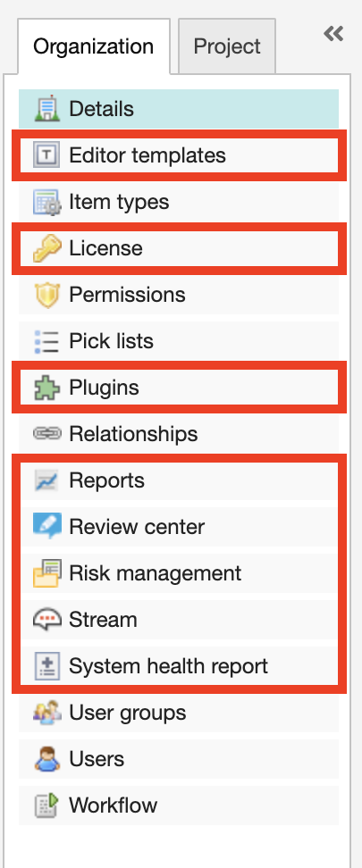This screenshot has width=362, height=868.
Task: Select the Organization tab
Action: pyautogui.click(x=94, y=46)
